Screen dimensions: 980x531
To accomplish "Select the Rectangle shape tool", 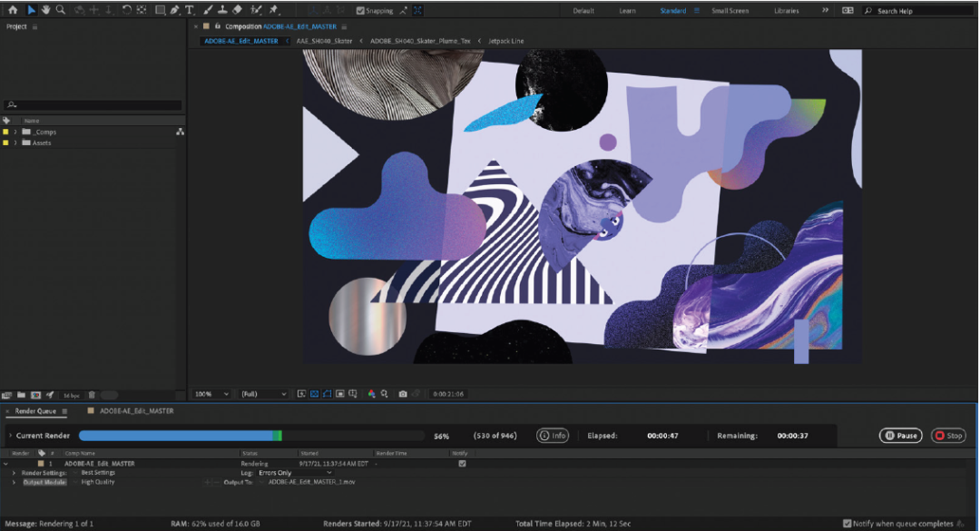I will pos(160,10).
